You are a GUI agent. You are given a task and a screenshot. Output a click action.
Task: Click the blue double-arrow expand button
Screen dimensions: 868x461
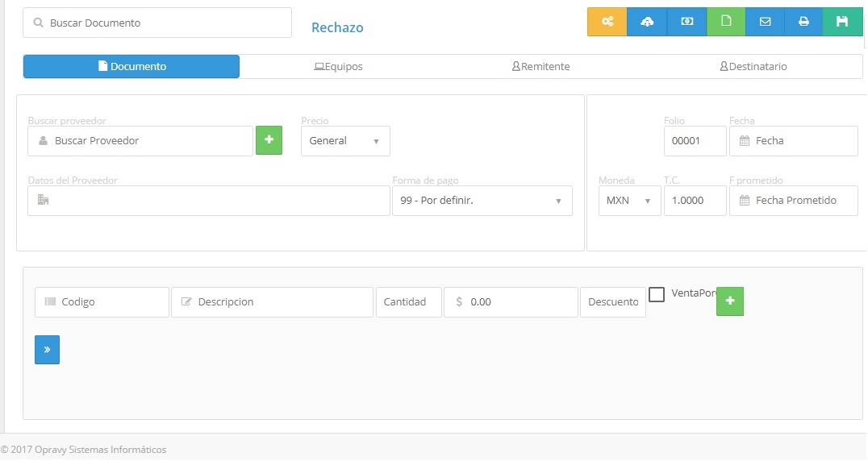click(x=47, y=350)
